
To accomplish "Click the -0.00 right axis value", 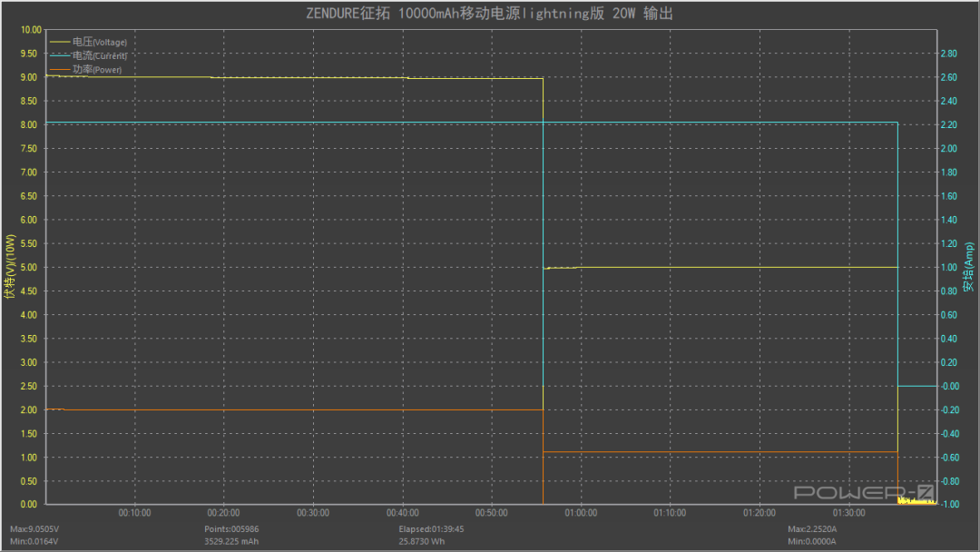I will click(949, 386).
